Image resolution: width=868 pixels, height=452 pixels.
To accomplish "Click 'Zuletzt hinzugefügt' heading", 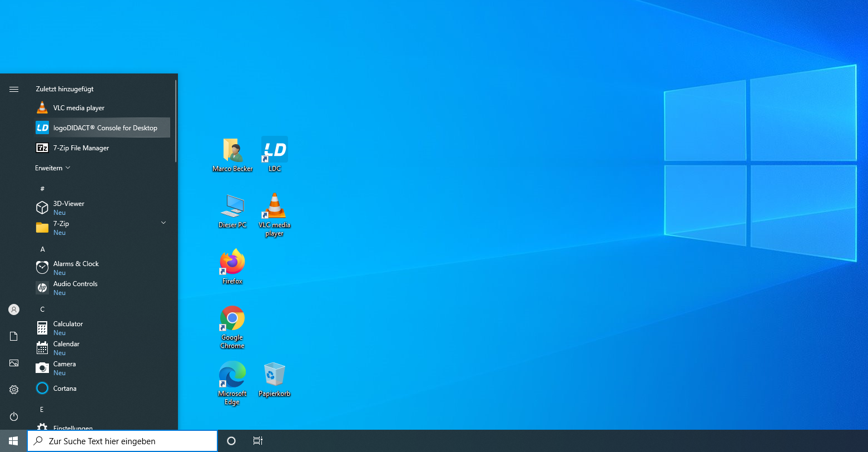I will click(x=65, y=89).
